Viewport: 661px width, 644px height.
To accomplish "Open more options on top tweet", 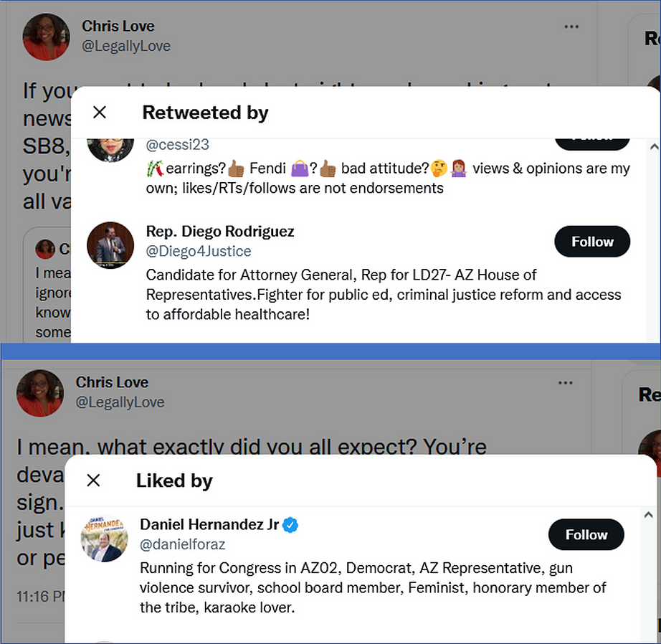I will coord(571,27).
